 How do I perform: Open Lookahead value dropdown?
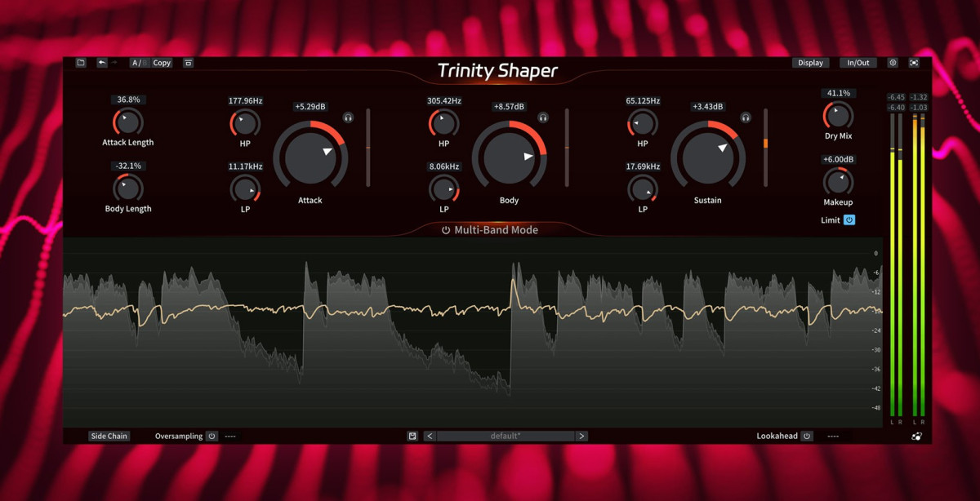pos(833,436)
